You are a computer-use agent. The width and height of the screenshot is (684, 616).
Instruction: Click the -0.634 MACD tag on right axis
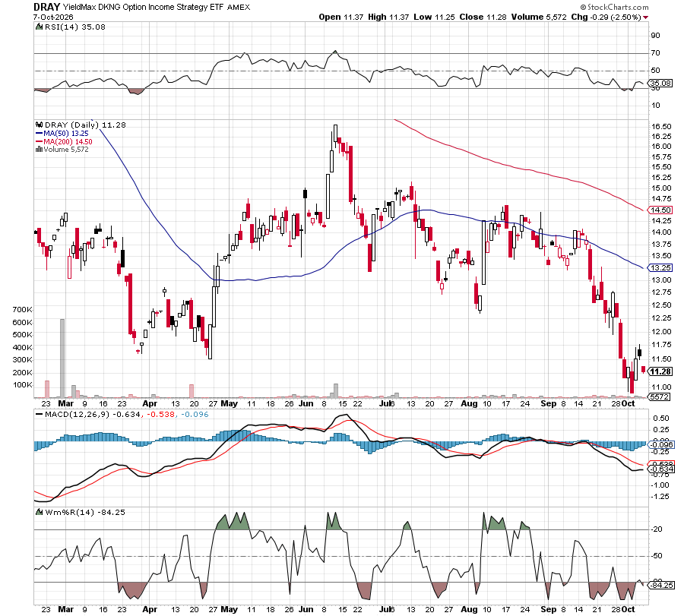(x=662, y=469)
